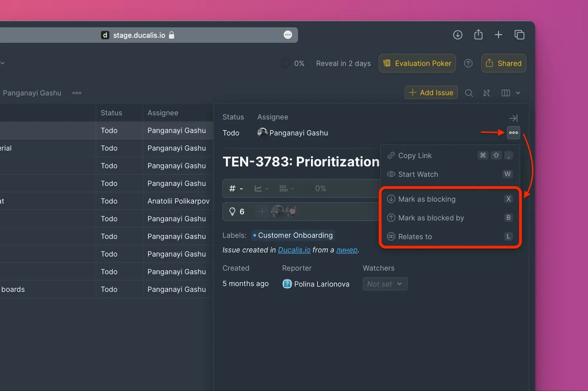This screenshot has height=391, width=588.
Task: Open a new browser tab
Action: pyautogui.click(x=498, y=35)
